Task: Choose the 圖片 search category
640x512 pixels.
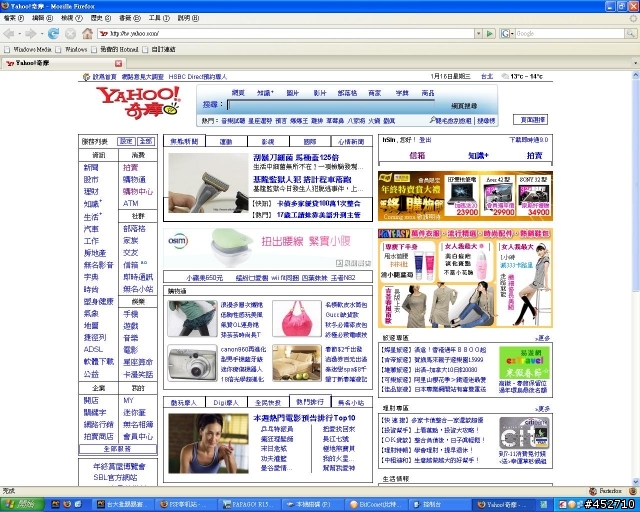Action: coord(292,93)
